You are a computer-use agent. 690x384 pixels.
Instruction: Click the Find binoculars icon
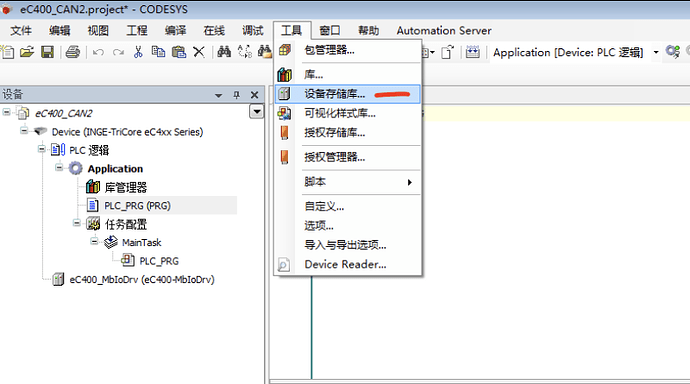pos(224,52)
